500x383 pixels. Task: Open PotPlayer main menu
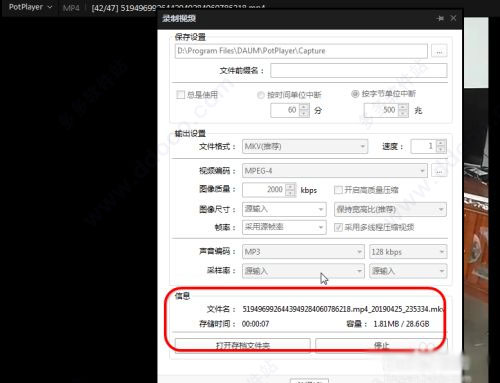tap(30, 7)
